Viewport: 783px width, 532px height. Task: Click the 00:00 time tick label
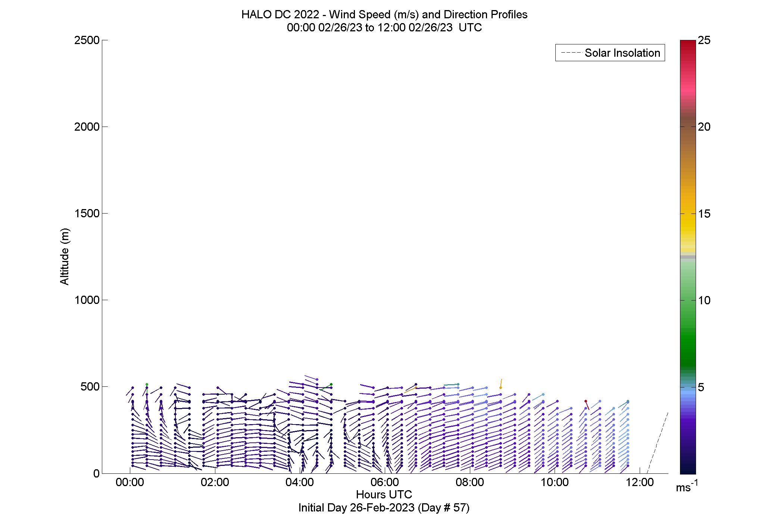click(130, 482)
